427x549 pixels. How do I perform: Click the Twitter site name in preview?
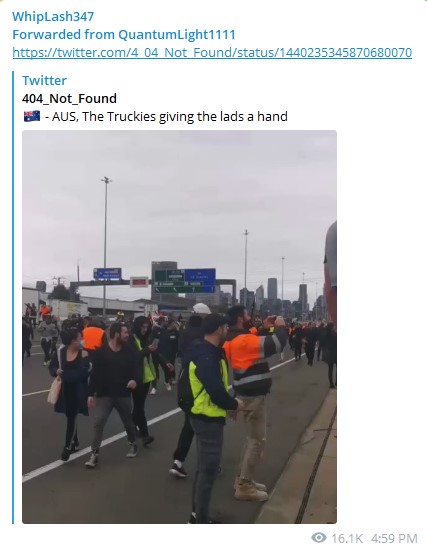[x=44, y=81]
